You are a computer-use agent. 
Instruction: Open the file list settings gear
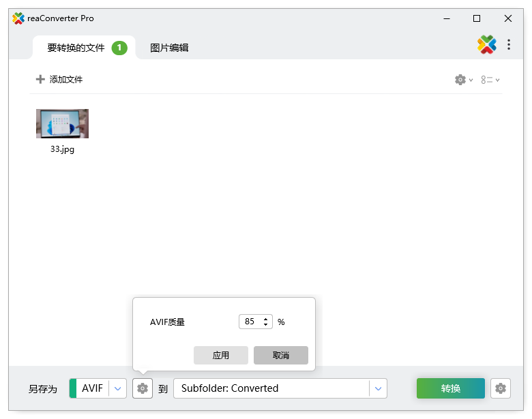click(464, 80)
